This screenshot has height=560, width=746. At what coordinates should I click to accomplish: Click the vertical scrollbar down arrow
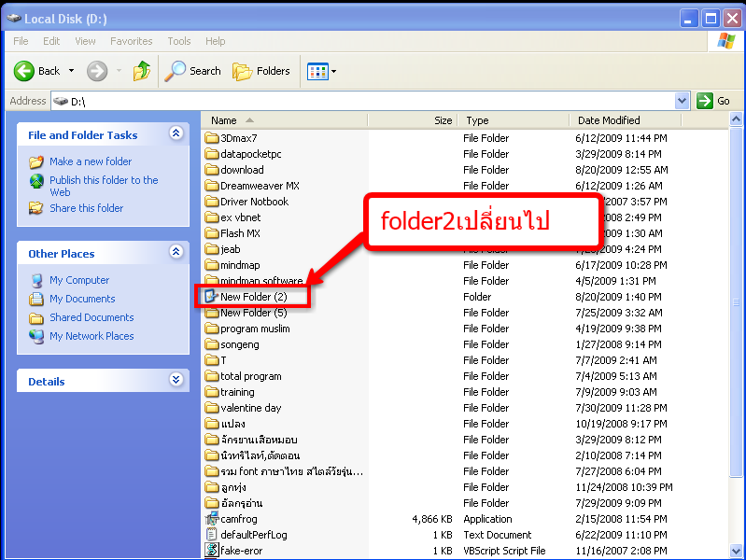pyautogui.click(x=738, y=553)
